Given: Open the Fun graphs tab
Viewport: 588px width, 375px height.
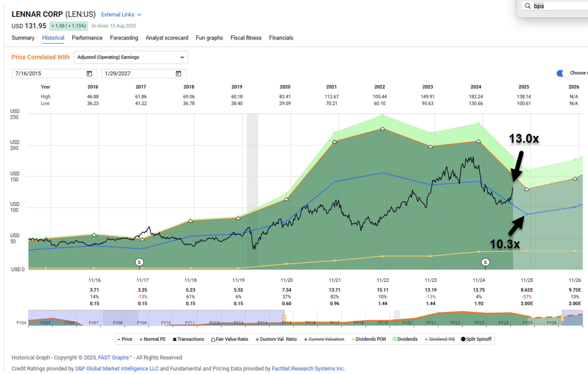Looking at the screenshot, I should (x=209, y=38).
